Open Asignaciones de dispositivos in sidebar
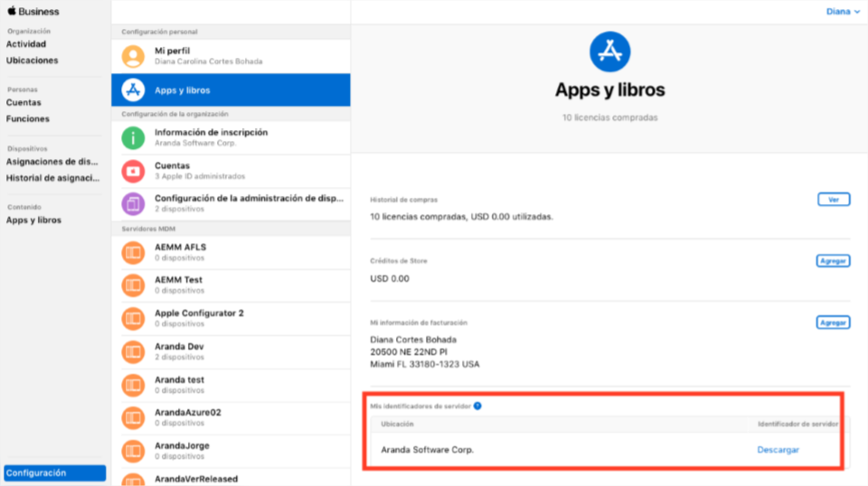 tap(52, 162)
